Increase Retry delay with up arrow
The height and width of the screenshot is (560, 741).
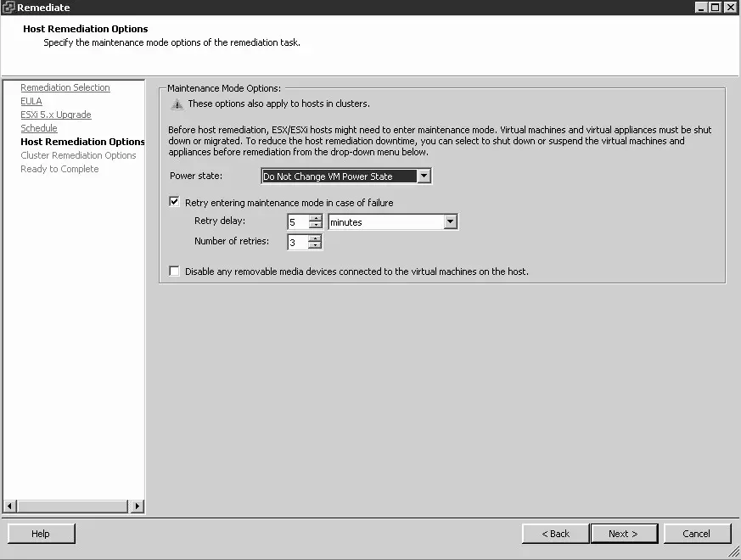pos(315,218)
